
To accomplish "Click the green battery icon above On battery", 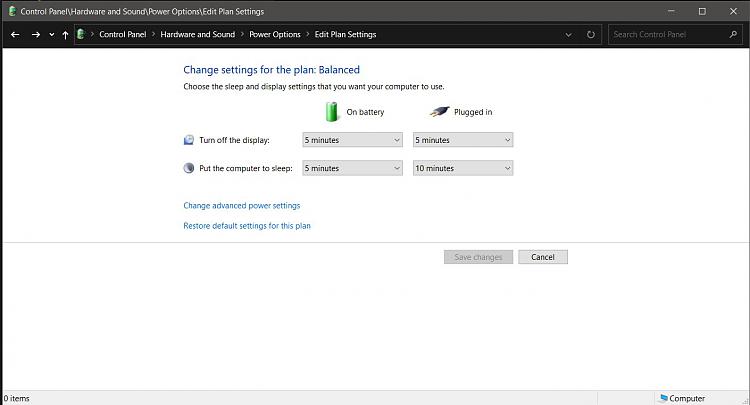I will tap(331, 112).
